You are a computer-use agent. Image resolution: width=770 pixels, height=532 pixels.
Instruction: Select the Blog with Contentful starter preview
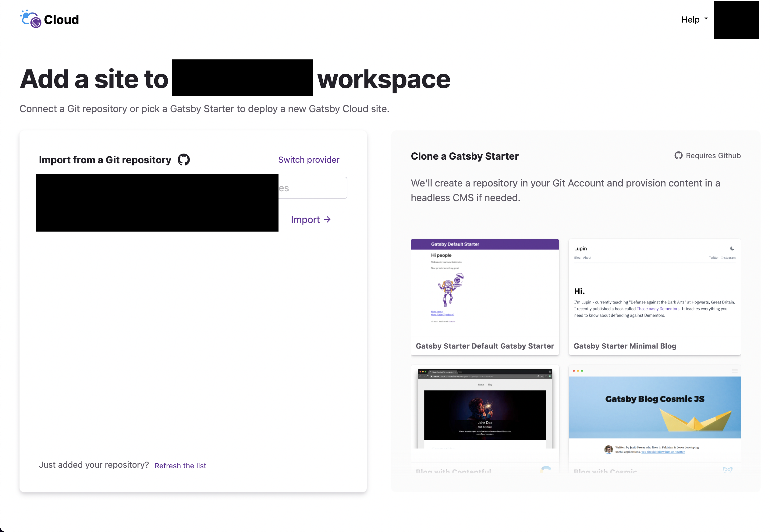pos(485,410)
